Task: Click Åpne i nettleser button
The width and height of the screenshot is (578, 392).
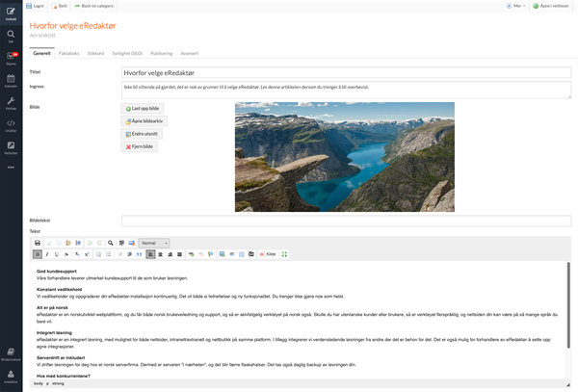Action: click(x=551, y=6)
